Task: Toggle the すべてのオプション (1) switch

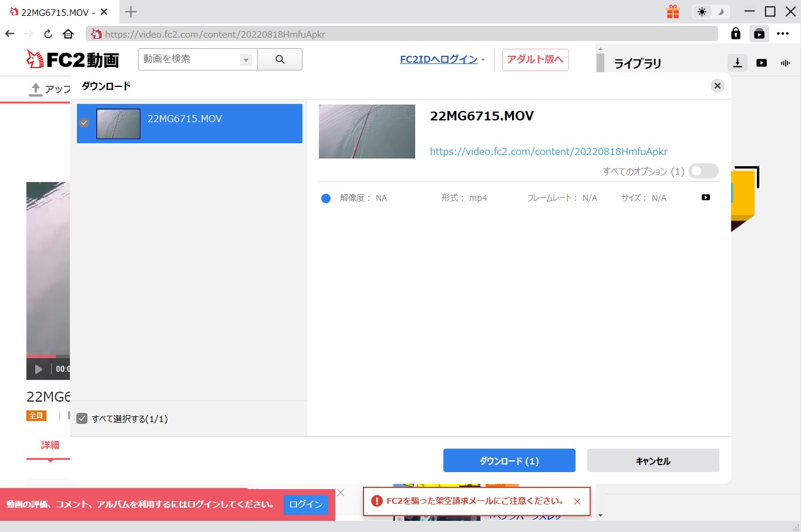Action: click(704, 171)
